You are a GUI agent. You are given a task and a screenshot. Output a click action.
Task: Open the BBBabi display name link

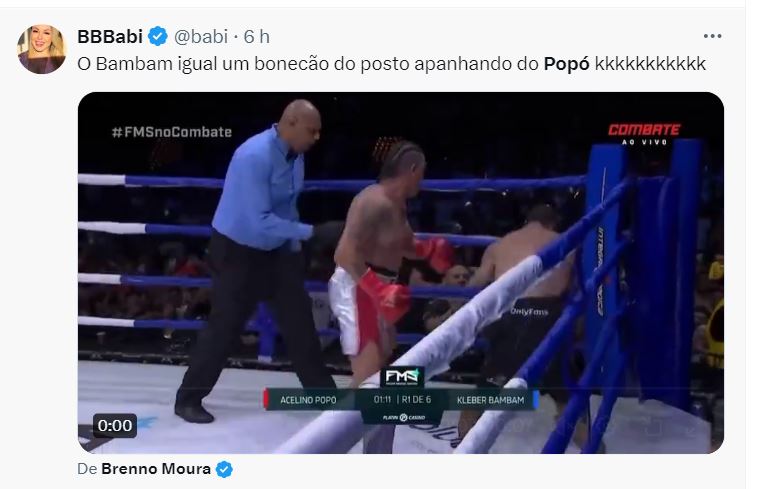click(110, 37)
